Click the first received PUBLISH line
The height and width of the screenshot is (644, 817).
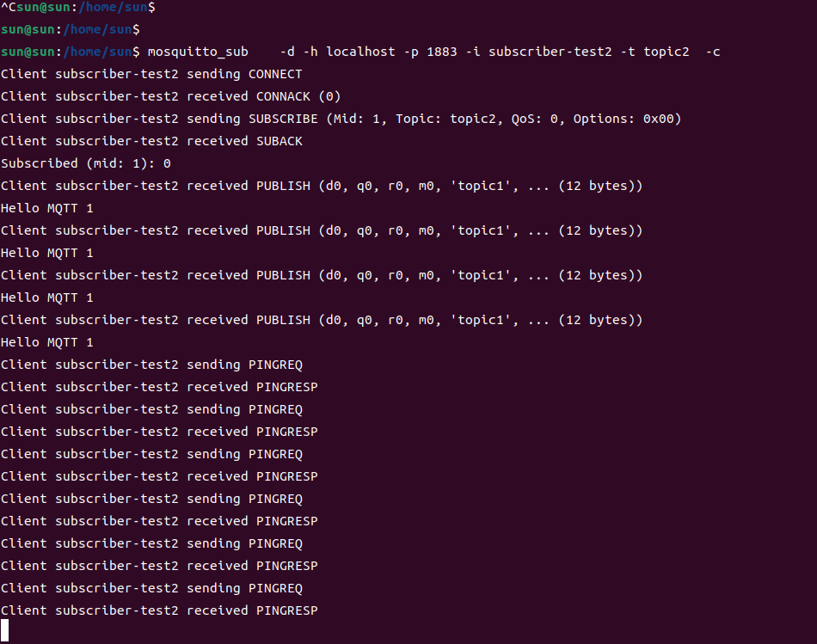[322, 186]
